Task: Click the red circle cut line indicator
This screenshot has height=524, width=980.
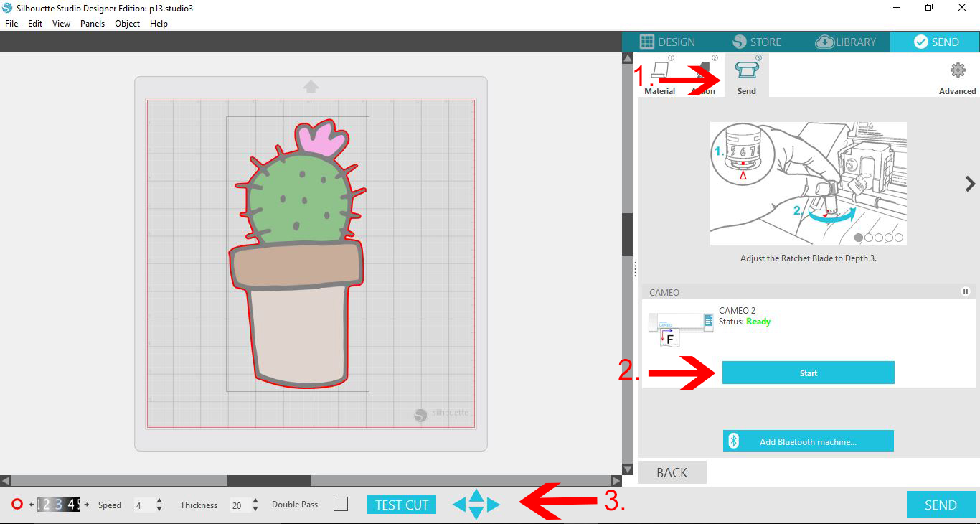Action: click(x=17, y=505)
